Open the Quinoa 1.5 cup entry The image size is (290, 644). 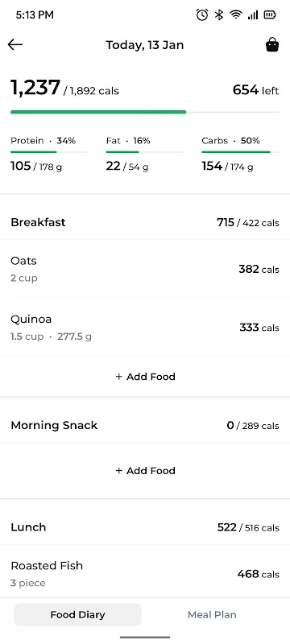(x=145, y=328)
